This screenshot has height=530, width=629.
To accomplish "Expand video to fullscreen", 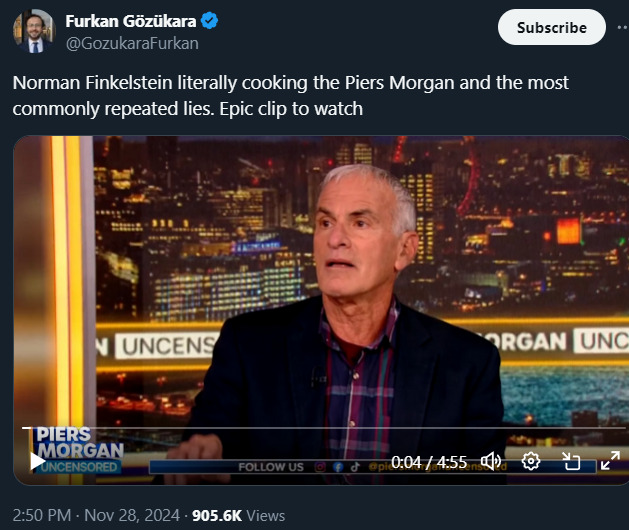I will (611, 461).
